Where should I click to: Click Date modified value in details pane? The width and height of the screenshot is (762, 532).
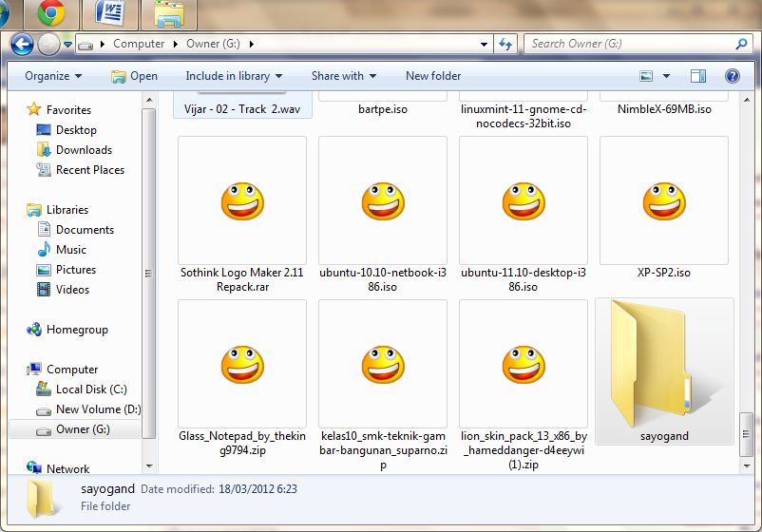click(257, 488)
